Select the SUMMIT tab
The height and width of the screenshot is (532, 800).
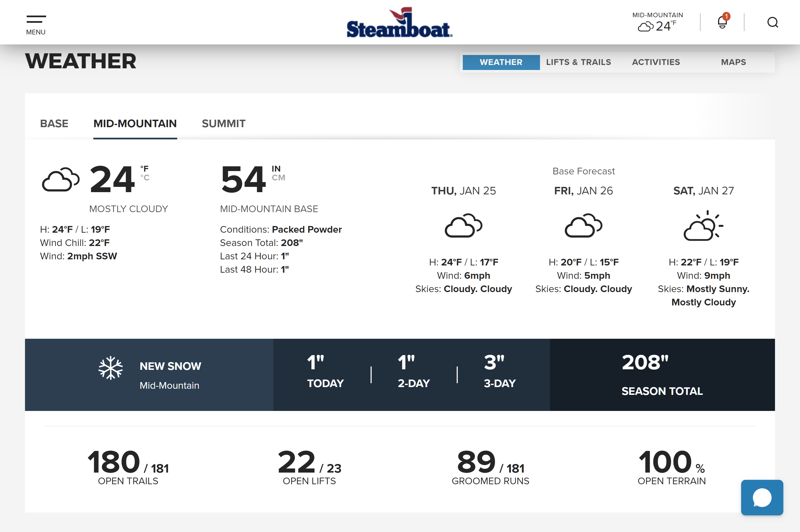[x=223, y=124]
